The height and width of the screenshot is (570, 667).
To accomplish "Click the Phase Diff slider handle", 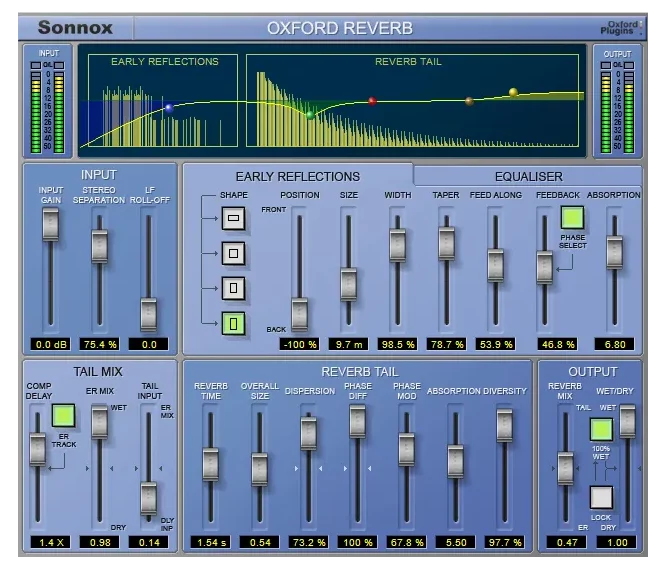I will click(x=357, y=422).
